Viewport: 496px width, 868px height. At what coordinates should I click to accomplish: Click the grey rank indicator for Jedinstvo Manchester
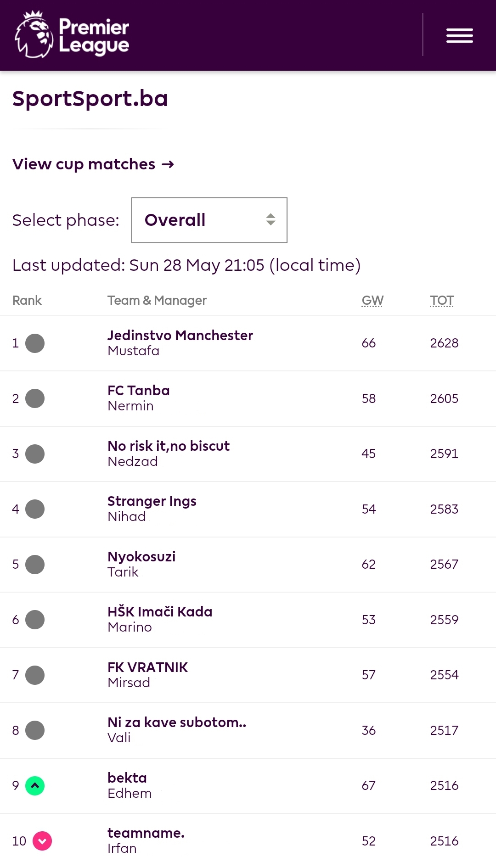point(35,343)
